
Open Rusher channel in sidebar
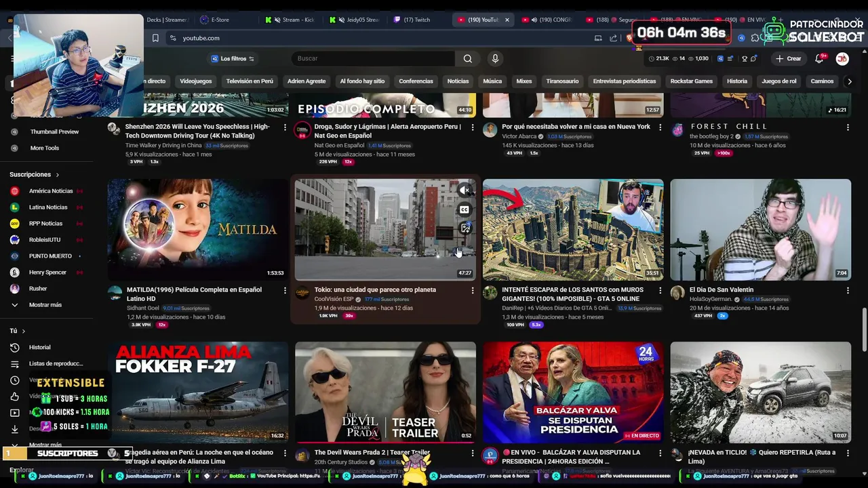(x=38, y=289)
